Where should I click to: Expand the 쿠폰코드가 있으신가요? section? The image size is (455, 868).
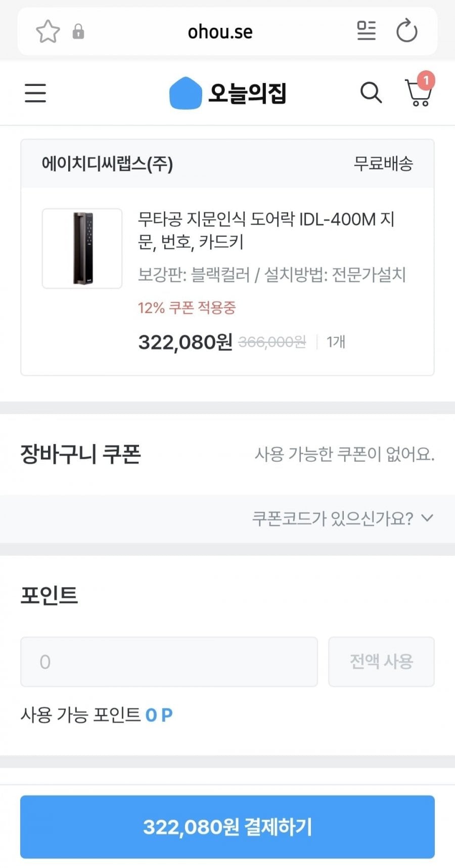(x=342, y=518)
